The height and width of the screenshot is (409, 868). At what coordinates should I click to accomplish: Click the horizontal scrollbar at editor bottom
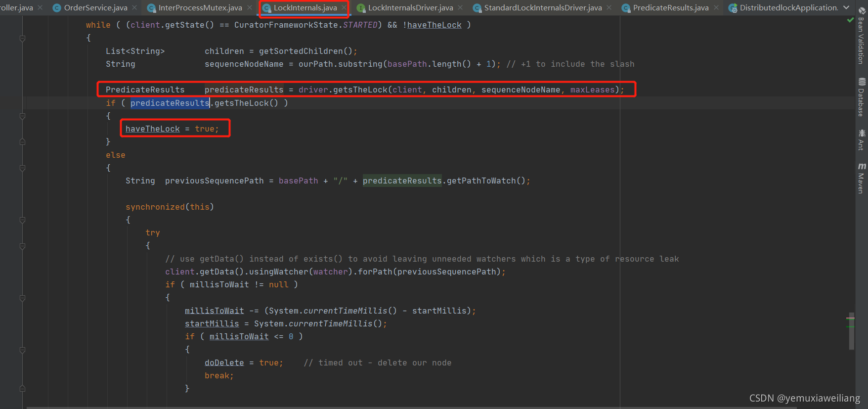[x=410, y=408]
